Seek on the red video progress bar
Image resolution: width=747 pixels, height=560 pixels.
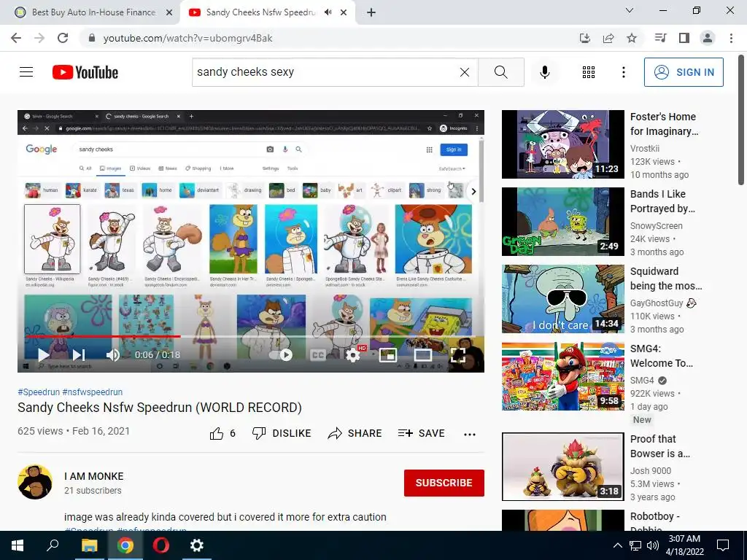(x=102, y=336)
